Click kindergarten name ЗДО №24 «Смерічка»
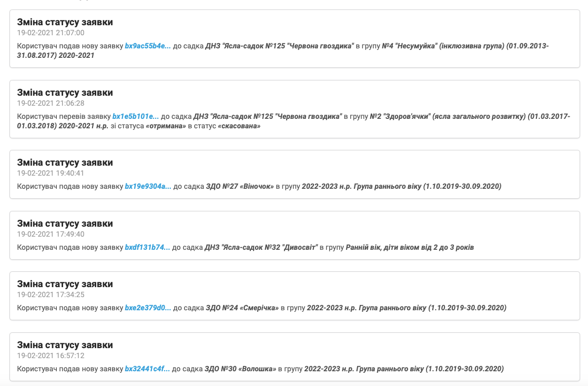The image size is (588, 386). click(242, 308)
